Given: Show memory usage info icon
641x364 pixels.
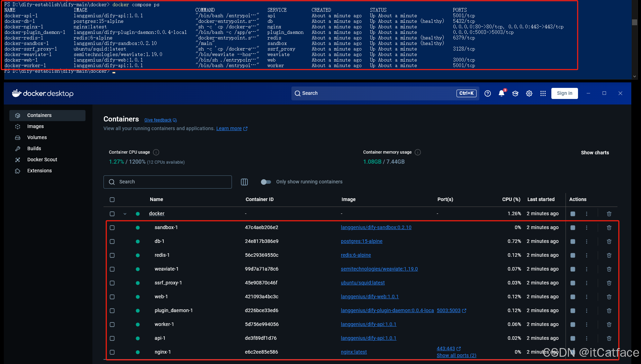Looking at the screenshot, I should [x=418, y=152].
